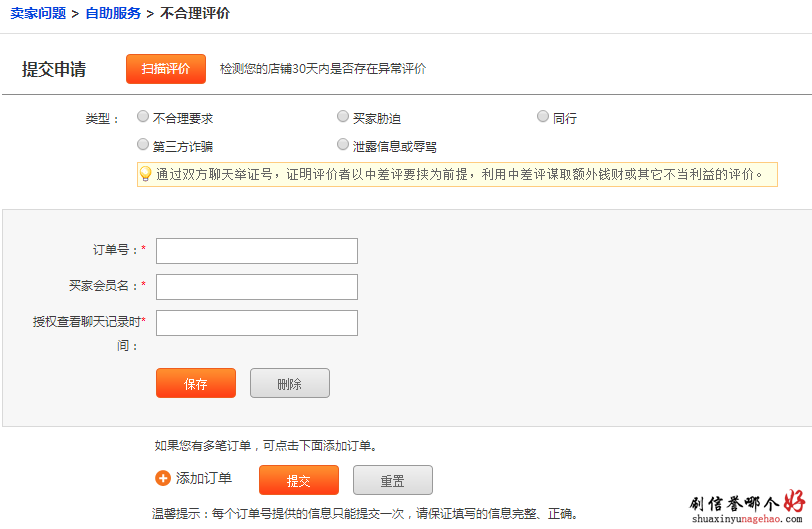Screen dimensions: 812x529
Task: Submit the form with 提交 button
Action: pos(298,480)
